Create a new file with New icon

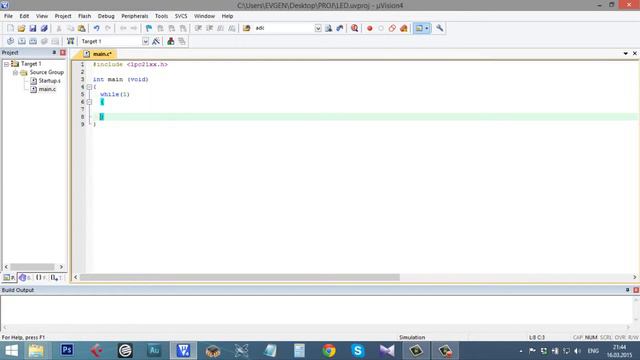[x=10, y=28]
